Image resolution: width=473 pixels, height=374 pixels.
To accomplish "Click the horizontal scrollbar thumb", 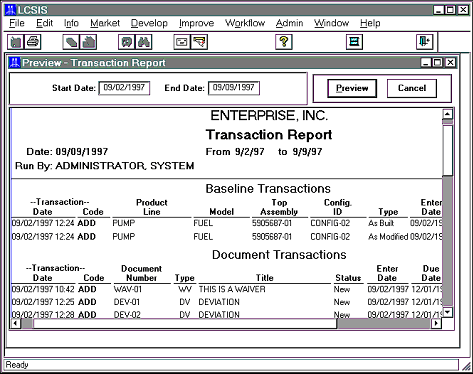I will point(185,323).
